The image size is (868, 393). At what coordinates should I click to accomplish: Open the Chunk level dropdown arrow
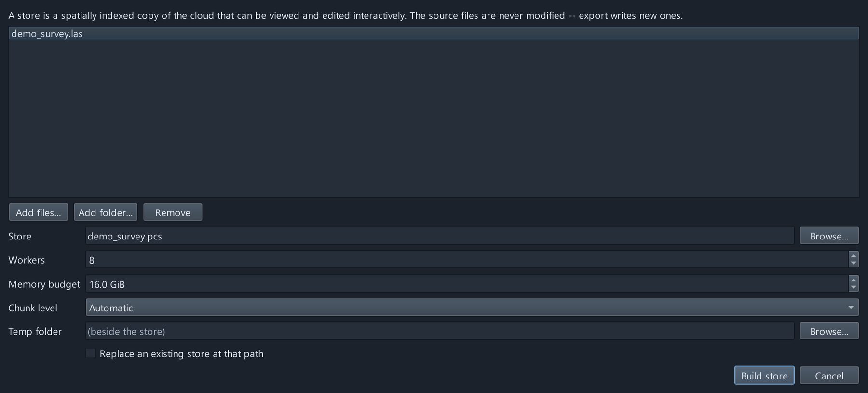click(x=851, y=308)
